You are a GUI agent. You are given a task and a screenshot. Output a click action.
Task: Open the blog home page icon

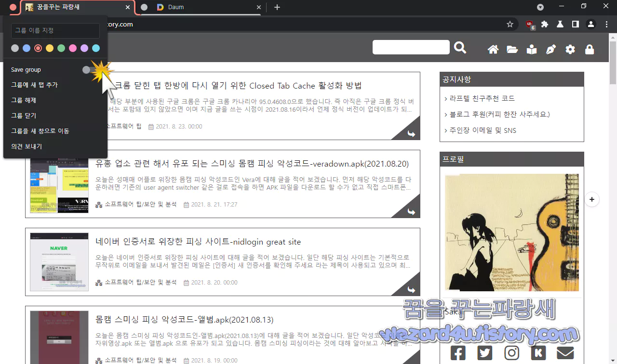pos(493,49)
